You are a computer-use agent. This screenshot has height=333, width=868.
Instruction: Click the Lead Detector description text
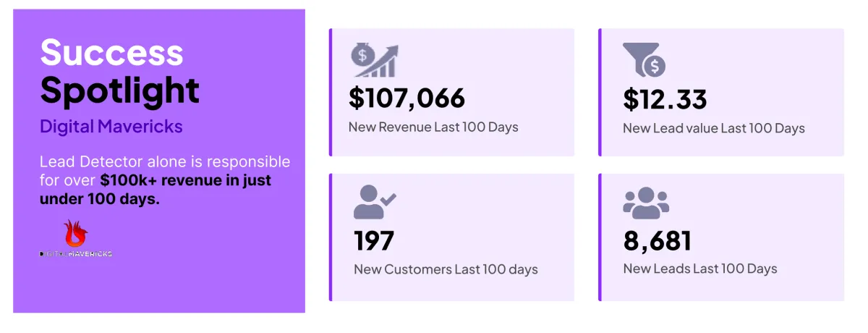pos(165,161)
